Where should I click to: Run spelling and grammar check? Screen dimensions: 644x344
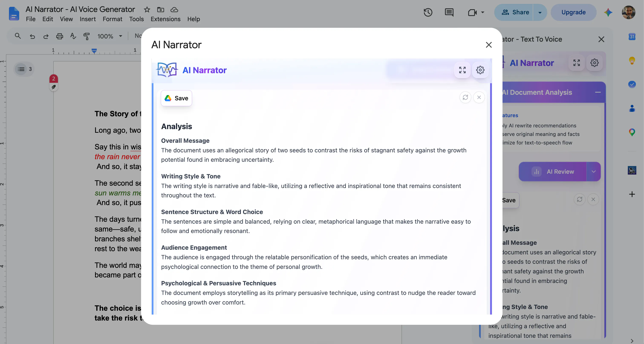(73, 36)
